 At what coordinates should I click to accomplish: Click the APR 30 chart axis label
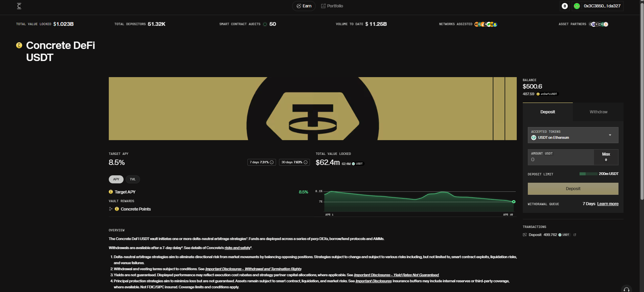pyautogui.click(x=508, y=215)
